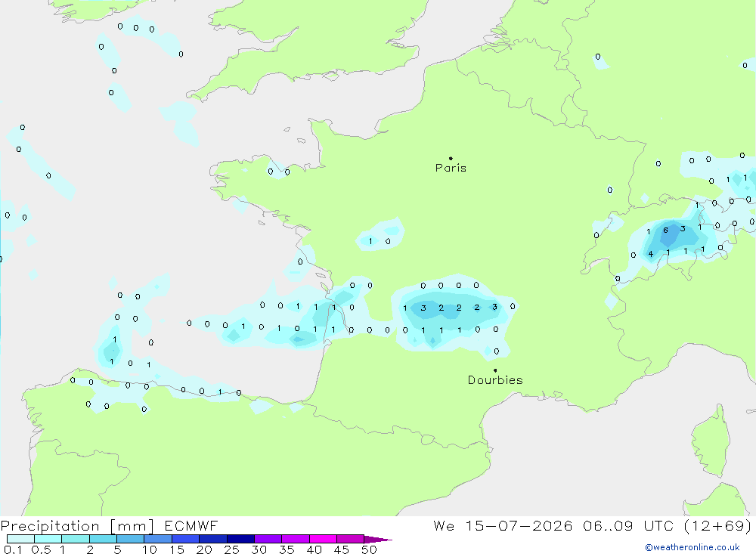Click the legend value label 40
The height and width of the screenshot is (554, 756).
point(314,549)
